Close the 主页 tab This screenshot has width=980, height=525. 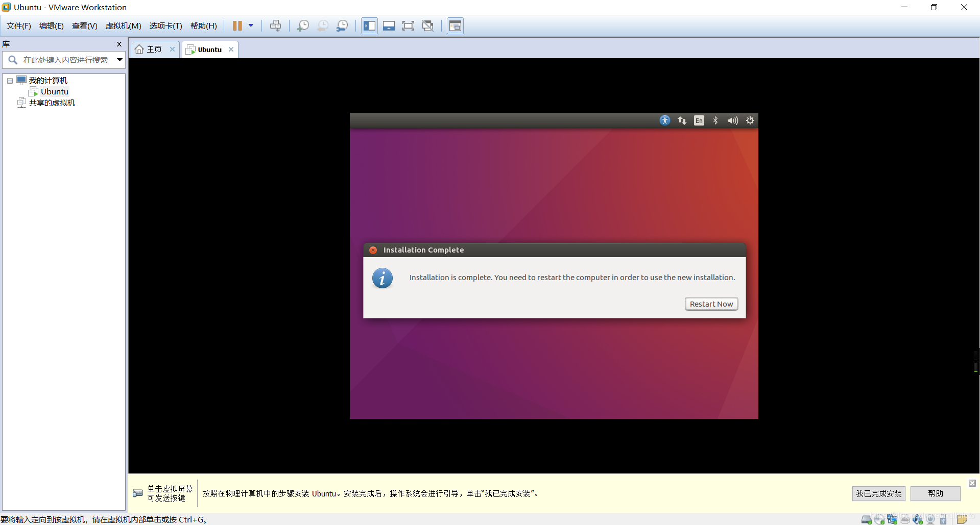(x=173, y=49)
